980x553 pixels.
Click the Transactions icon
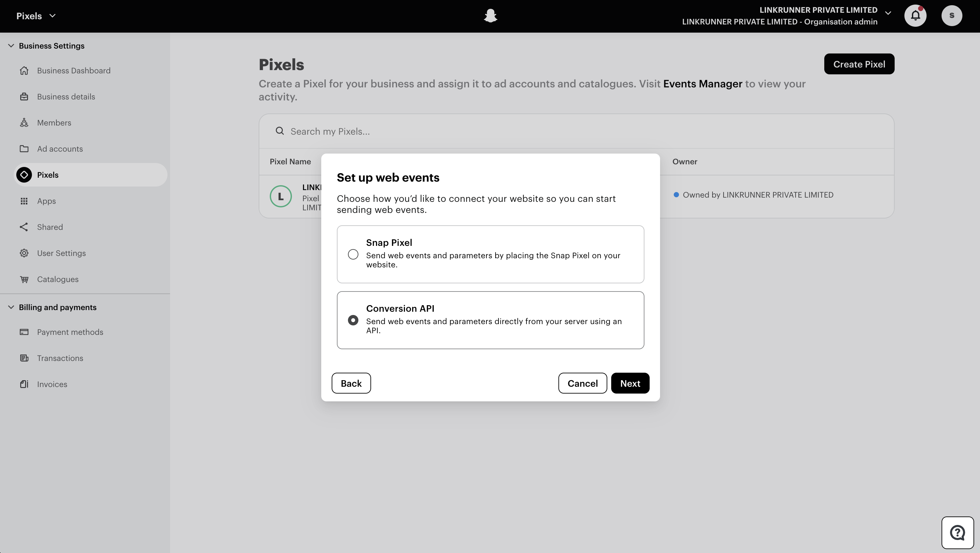click(x=24, y=358)
